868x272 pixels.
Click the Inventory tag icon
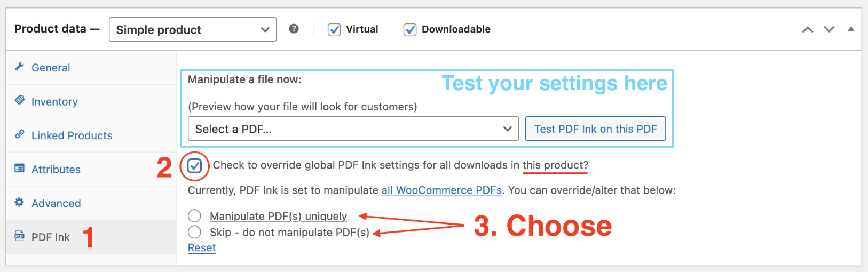tap(20, 100)
